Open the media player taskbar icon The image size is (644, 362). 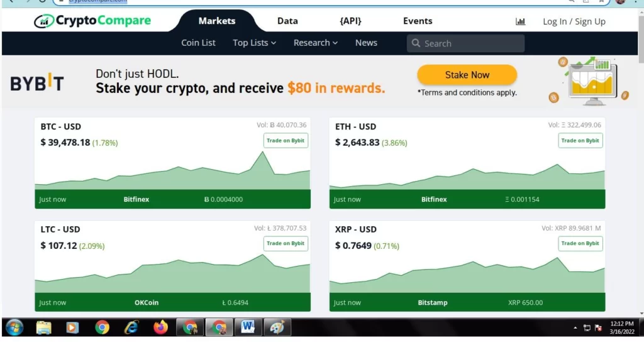(72, 327)
